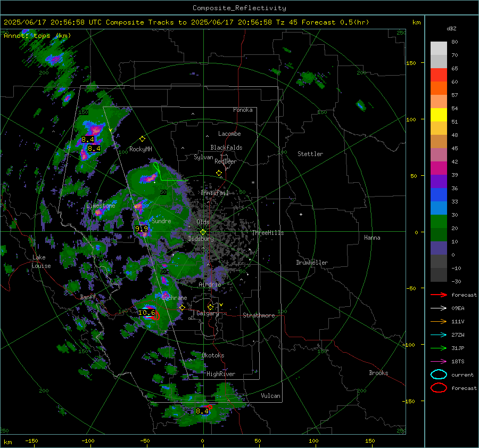Click the Lacombe town label
The width and height of the screenshot is (479, 448).
(229, 134)
